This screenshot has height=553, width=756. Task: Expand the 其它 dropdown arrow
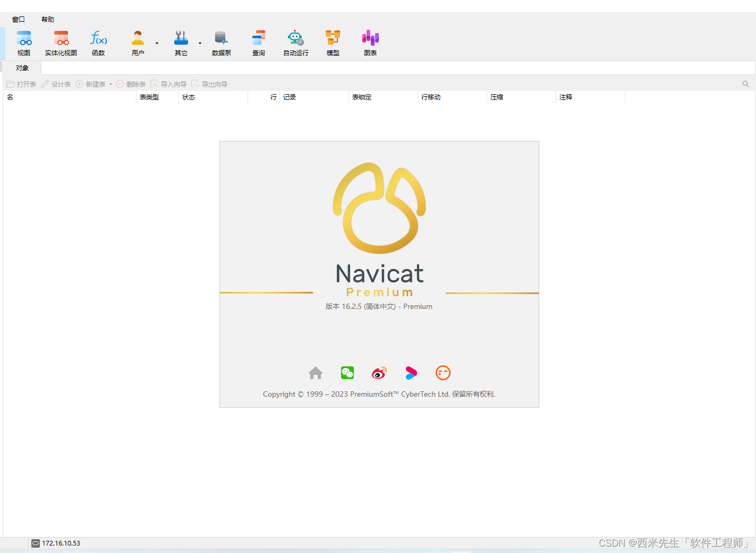200,43
